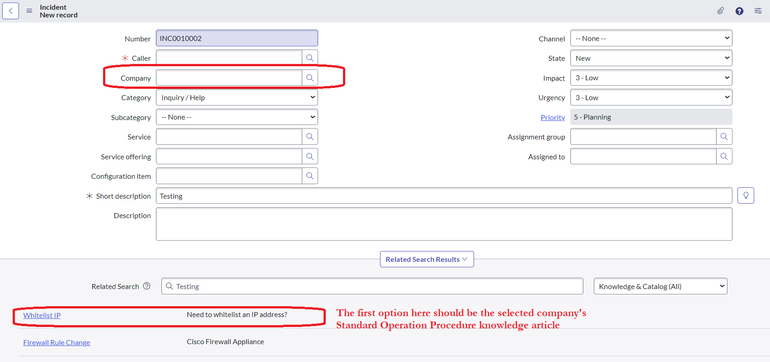Screen dimensions: 770x362
Task: Open the Assigned to lookup icon
Action: point(724,156)
